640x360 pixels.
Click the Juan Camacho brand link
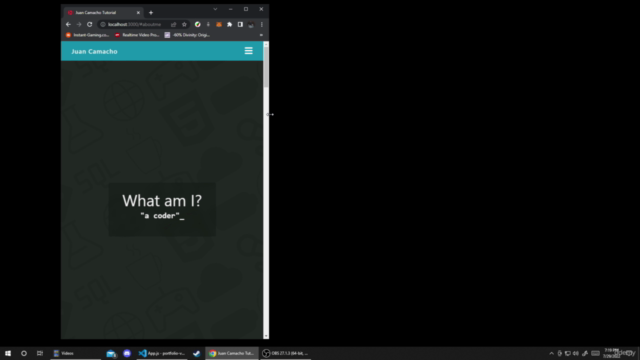click(94, 51)
